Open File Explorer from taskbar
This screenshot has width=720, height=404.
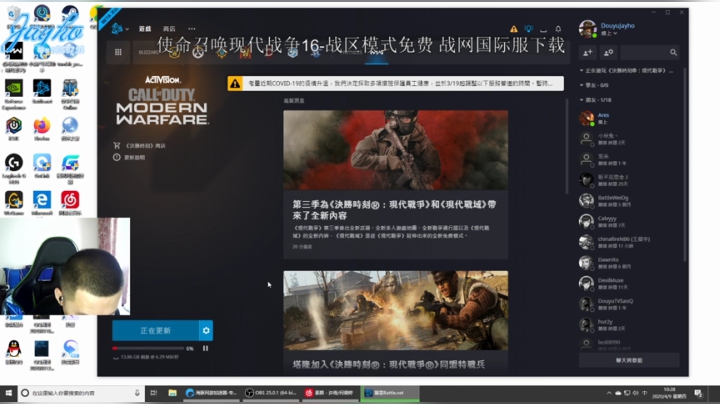tap(172, 393)
